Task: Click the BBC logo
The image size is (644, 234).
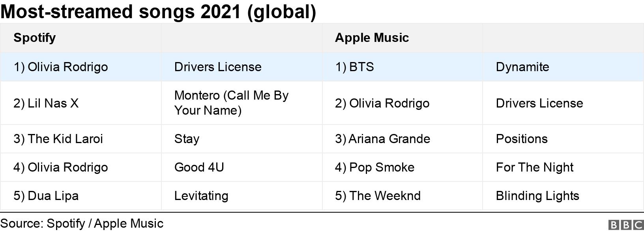Action: coord(626,225)
